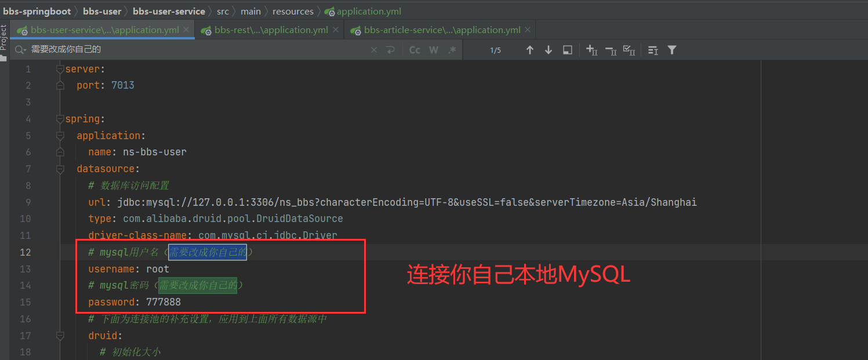Add selection for next occurrence icon

tap(591, 50)
